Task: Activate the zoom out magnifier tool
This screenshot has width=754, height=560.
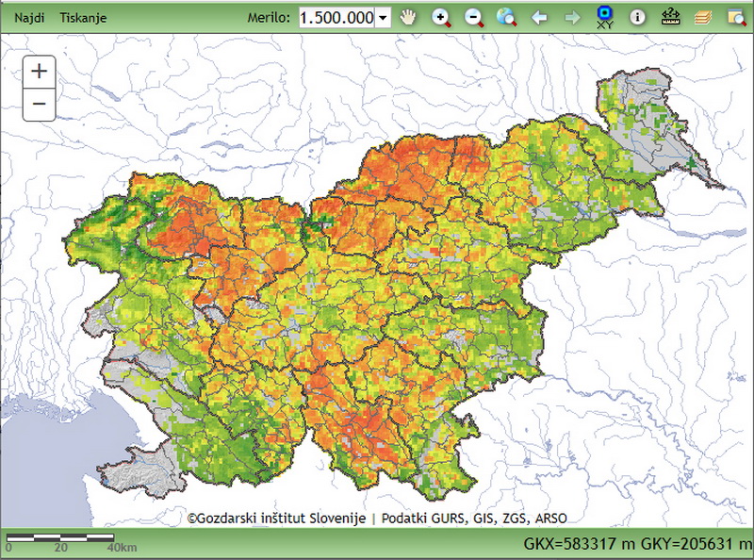Action: pyautogui.click(x=474, y=18)
